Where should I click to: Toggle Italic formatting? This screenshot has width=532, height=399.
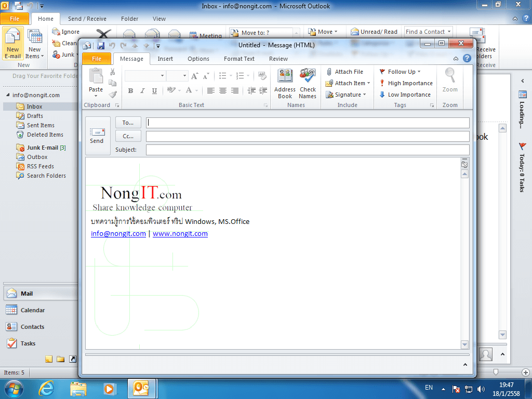142,90
